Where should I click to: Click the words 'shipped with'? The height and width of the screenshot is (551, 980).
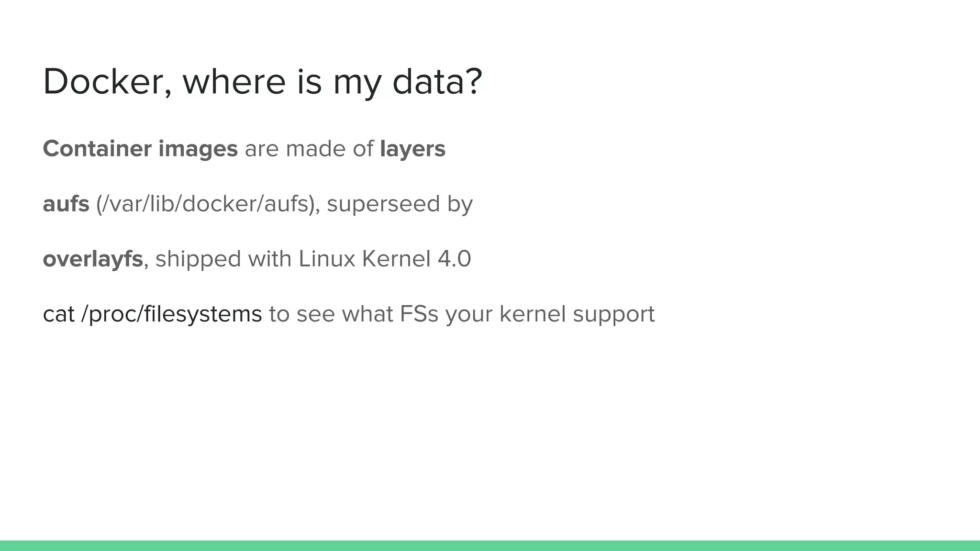(x=223, y=259)
